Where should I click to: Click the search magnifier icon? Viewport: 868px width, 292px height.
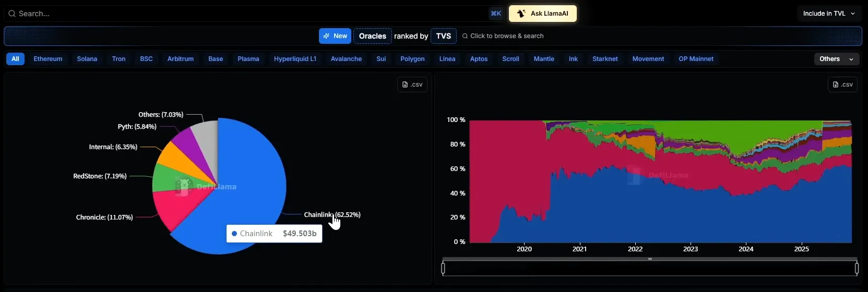pos(11,14)
